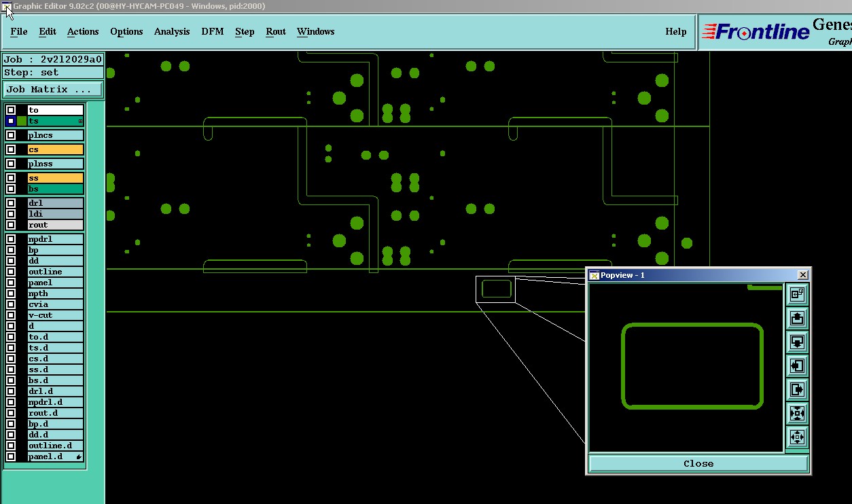Click first Popview icon for separate window view
The image size is (852, 504).
[x=797, y=294]
